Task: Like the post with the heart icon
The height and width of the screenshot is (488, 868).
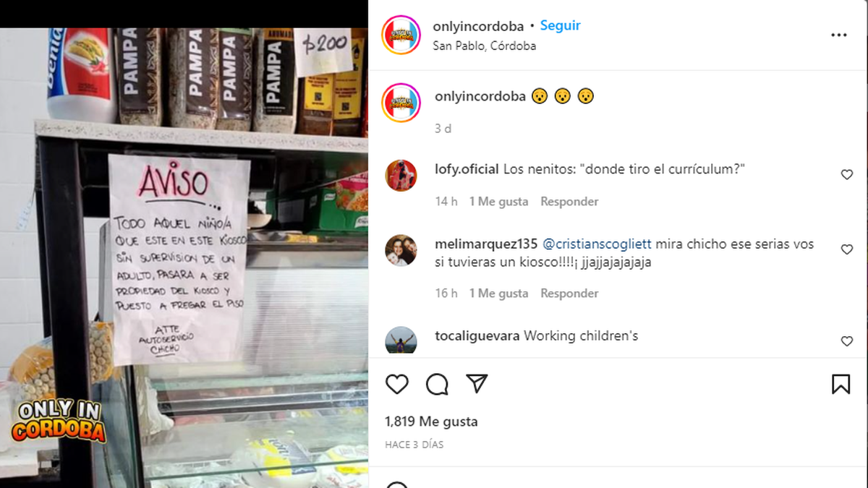Action: (396, 384)
